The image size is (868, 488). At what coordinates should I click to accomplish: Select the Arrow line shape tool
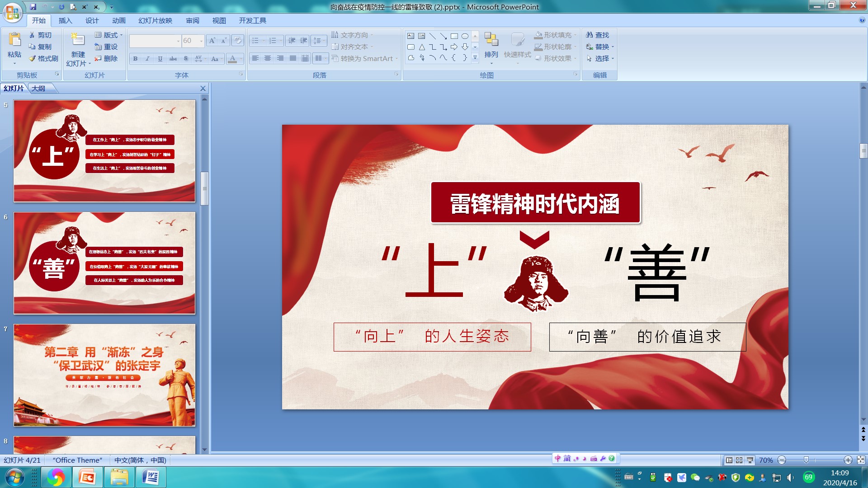443,36
